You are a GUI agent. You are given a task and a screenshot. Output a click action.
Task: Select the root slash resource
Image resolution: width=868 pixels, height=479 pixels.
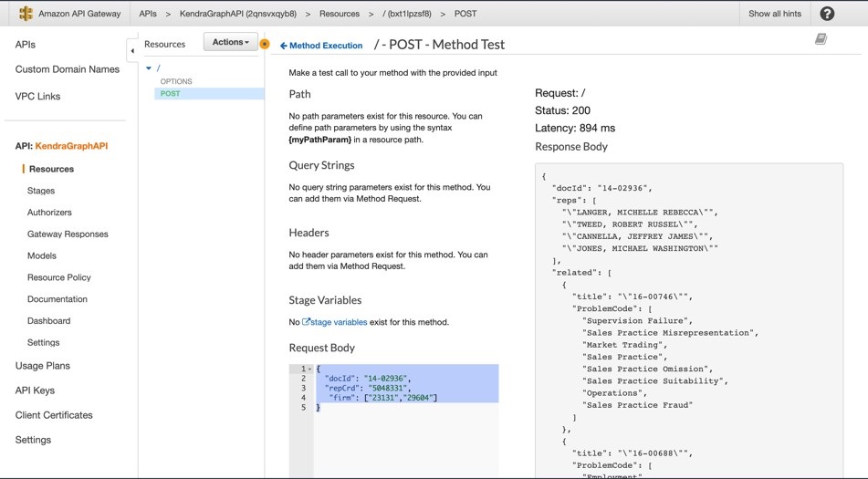pos(158,68)
